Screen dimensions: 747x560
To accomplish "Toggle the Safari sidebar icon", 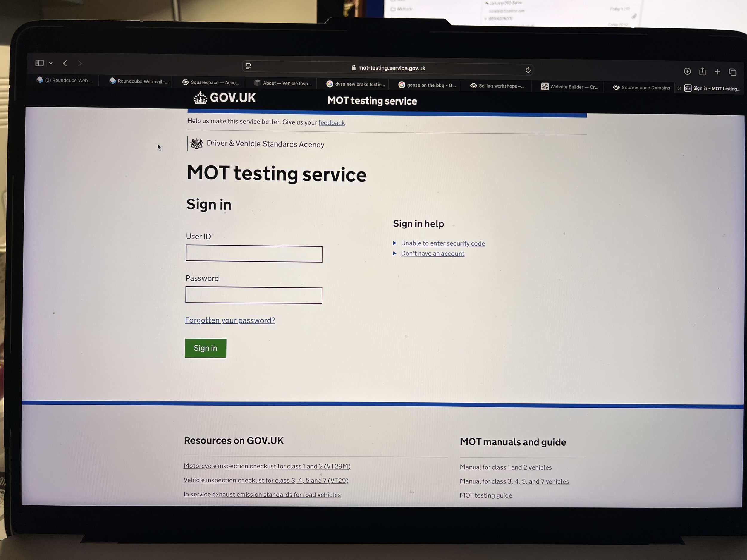I will [x=39, y=63].
